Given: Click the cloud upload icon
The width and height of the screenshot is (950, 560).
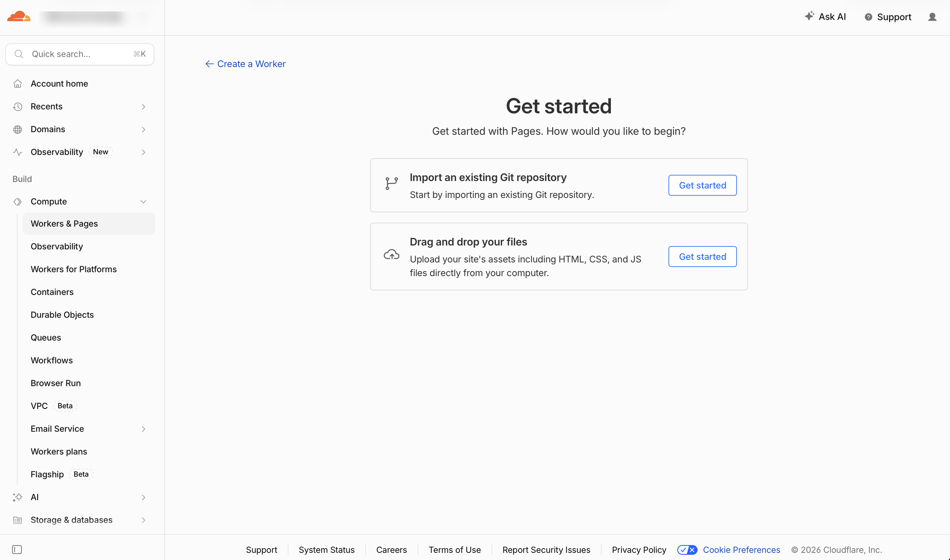Looking at the screenshot, I should click(x=391, y=254).
